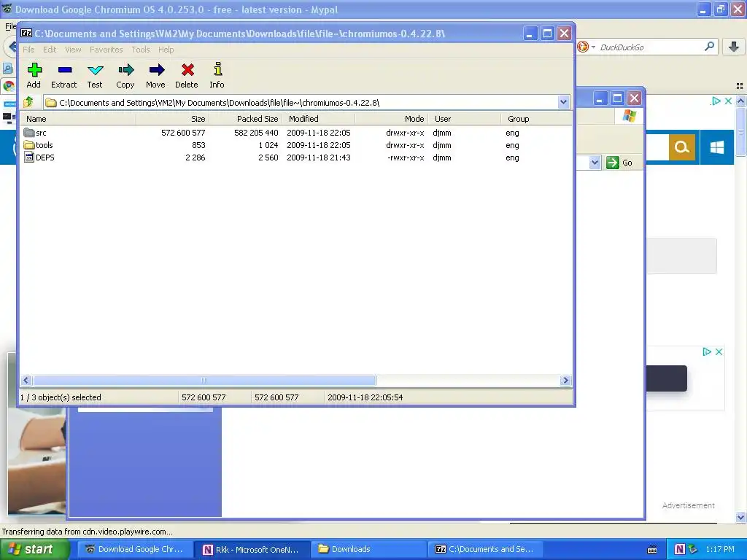Screen dimensions: 747x560
Task: Click the horizontal scrollbar thumb in 7-Zip
Action: (x=204, y=380)
